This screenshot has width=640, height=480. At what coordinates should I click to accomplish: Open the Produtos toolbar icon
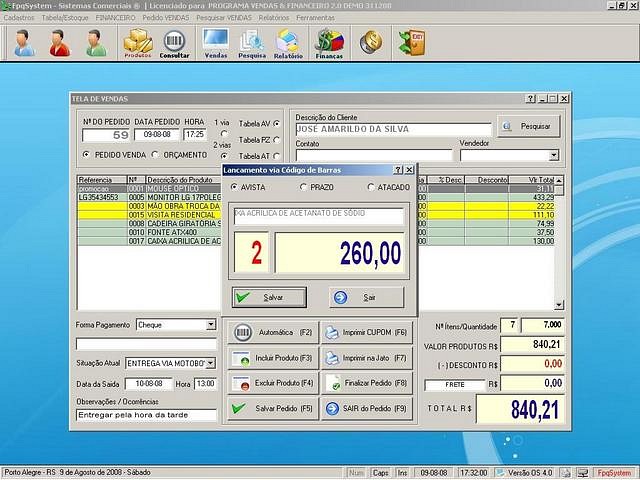pyautogui.click(x=138, y=43)
